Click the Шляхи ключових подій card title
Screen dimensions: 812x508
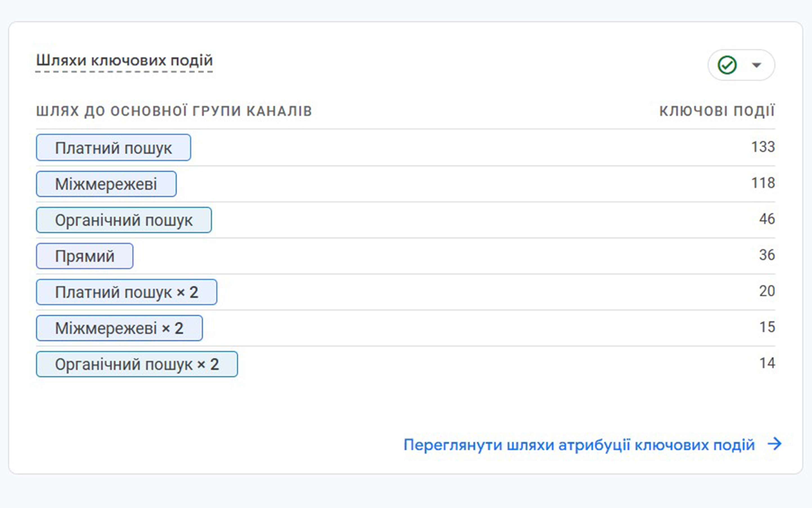coord(124,61)
